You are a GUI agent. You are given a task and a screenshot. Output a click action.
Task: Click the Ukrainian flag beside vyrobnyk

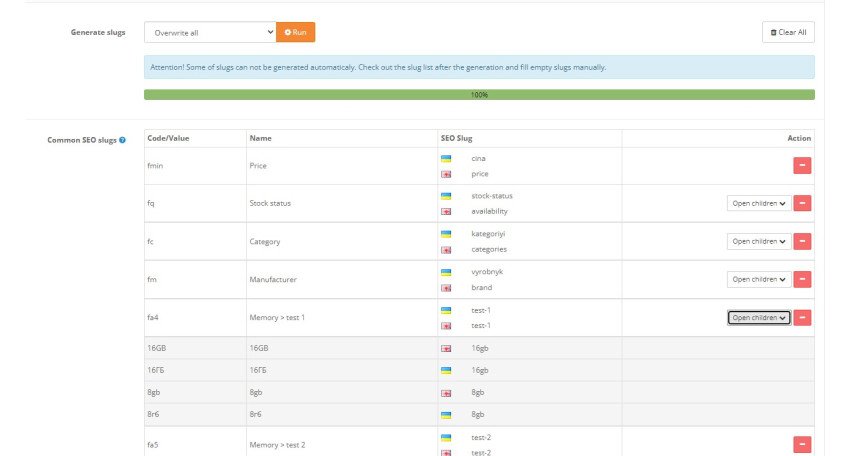[x=446, y=272]
